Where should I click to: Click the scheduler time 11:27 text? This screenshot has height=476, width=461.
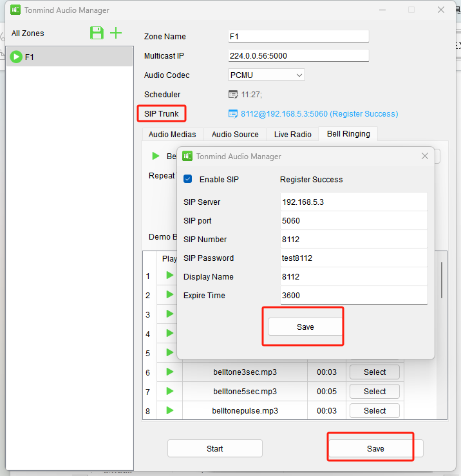pyautogui.click(x=251, y=95)
